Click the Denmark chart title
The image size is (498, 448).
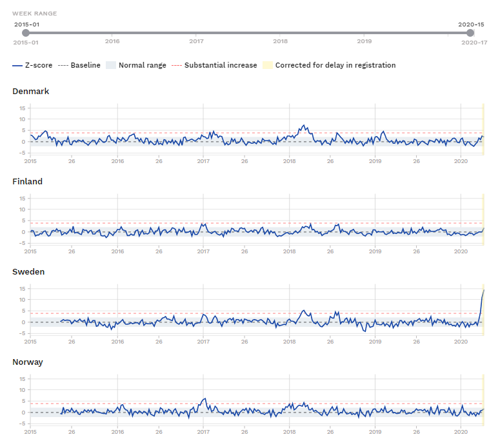point(31,92)
